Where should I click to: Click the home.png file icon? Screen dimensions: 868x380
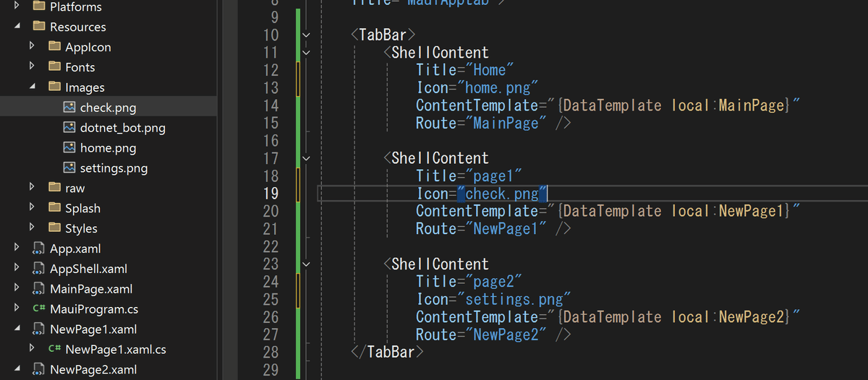pyautogui.click(x=69, y=148)
